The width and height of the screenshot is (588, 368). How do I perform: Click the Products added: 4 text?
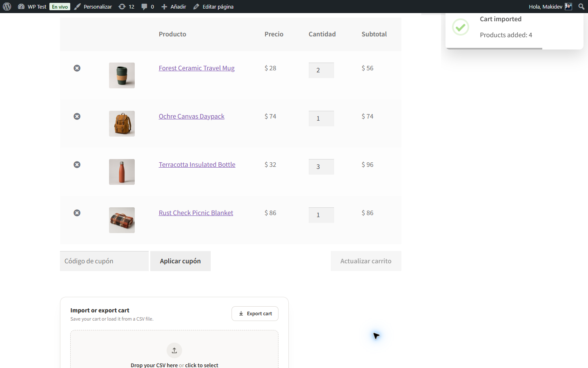506,35
